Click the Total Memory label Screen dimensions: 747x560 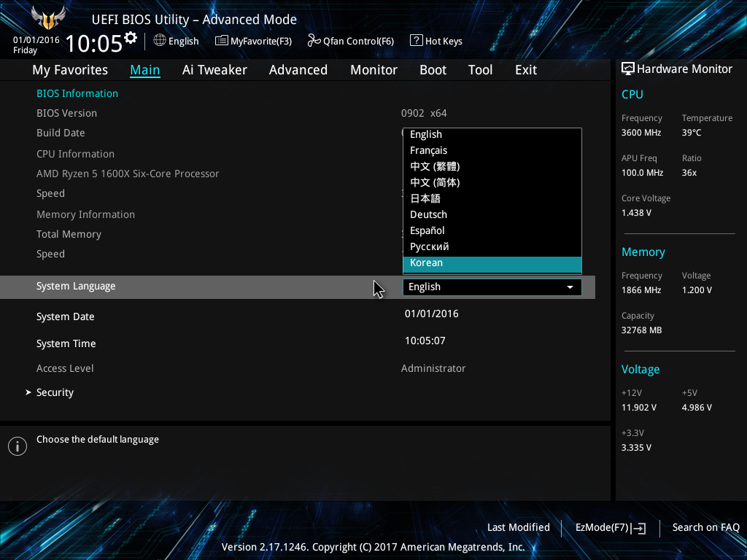[69, 234]
